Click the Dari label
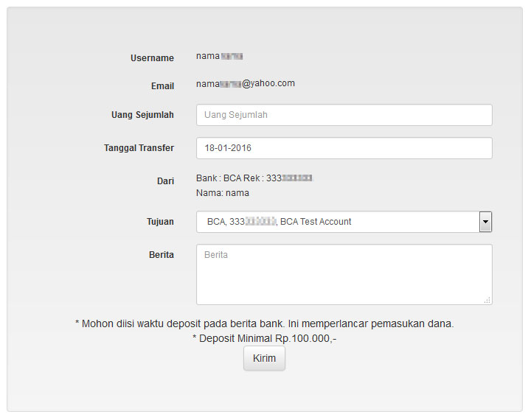531x420 pixels. [165, 181]
